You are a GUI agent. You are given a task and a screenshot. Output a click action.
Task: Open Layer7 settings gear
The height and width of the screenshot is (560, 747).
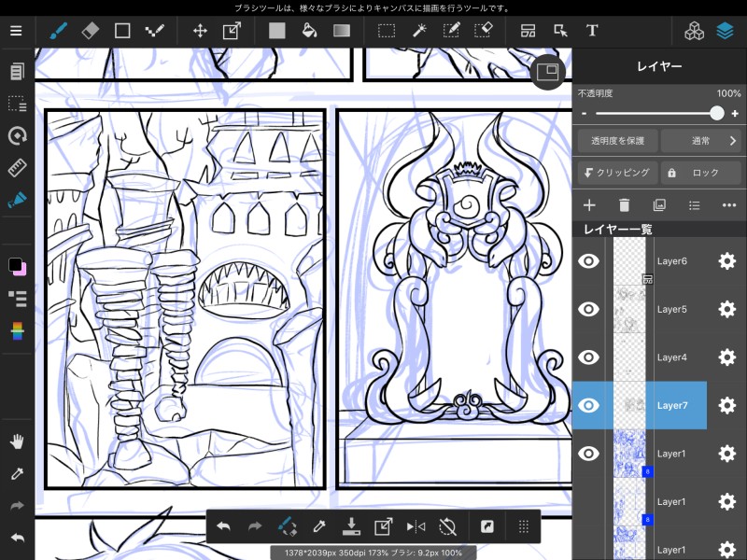[x=726, y=405]
